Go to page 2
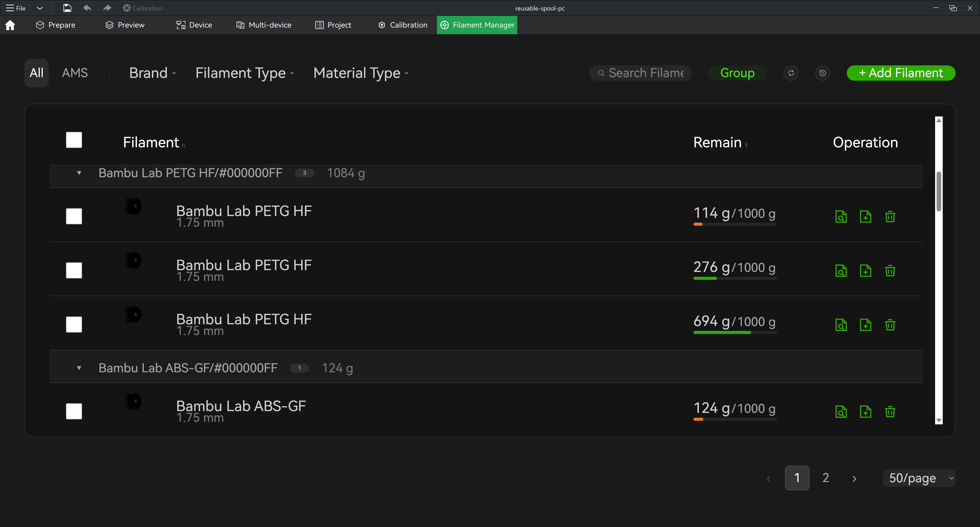980x527 pixels. pyautogui.click(x=826, y=478)
